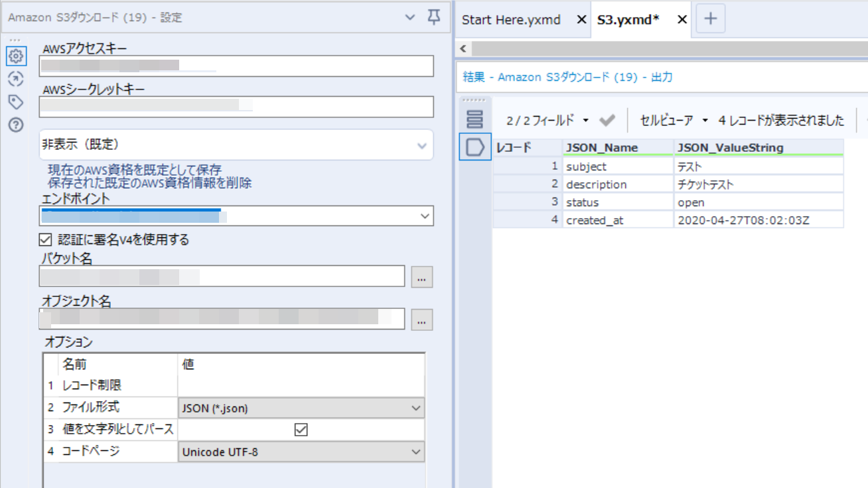Image resolution: width=868 pixels, height=488 pixels.
Task: Open the annotation tag icon
Action: tap(16, 101)
